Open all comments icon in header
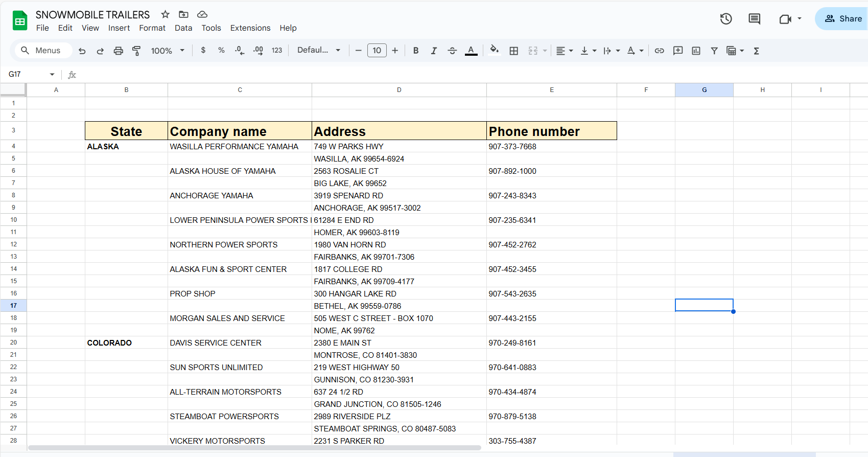This screenshot has width=868, height=457. (754, 19)
